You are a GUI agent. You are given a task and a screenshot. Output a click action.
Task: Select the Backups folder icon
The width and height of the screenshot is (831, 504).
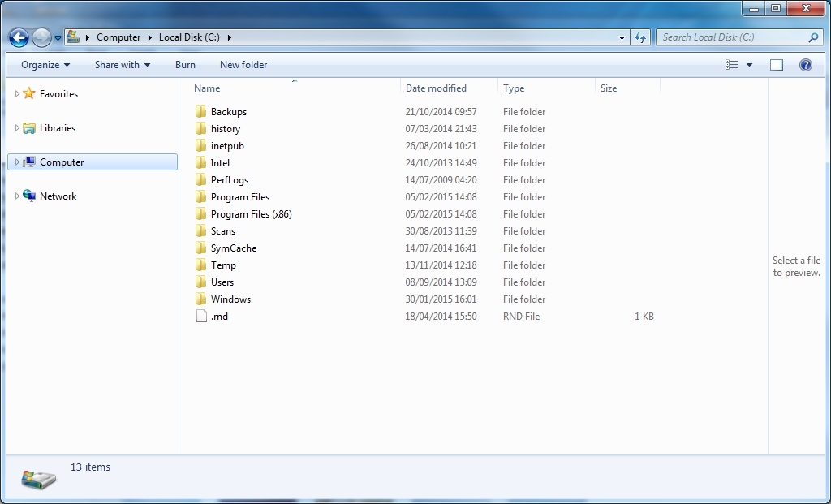(201, 111)
